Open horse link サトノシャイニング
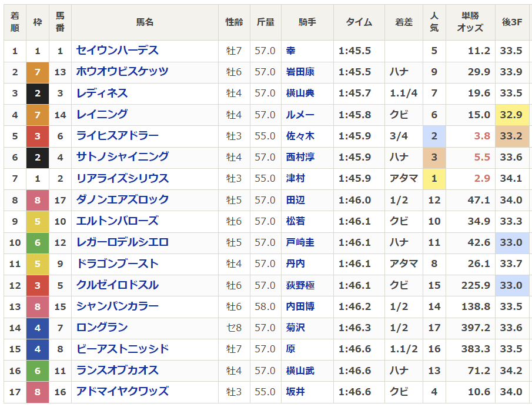This screenshot has width=532, height=407. click(122, 157)
